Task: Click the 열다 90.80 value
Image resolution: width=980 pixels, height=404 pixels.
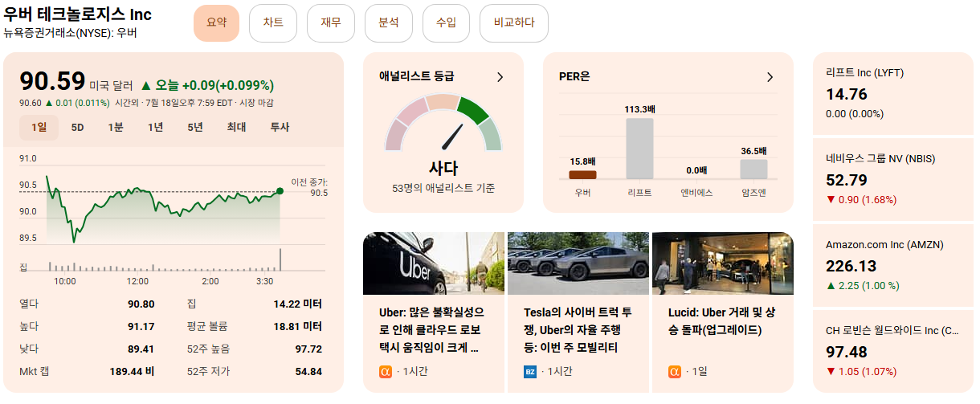Action: pos(141,304)
